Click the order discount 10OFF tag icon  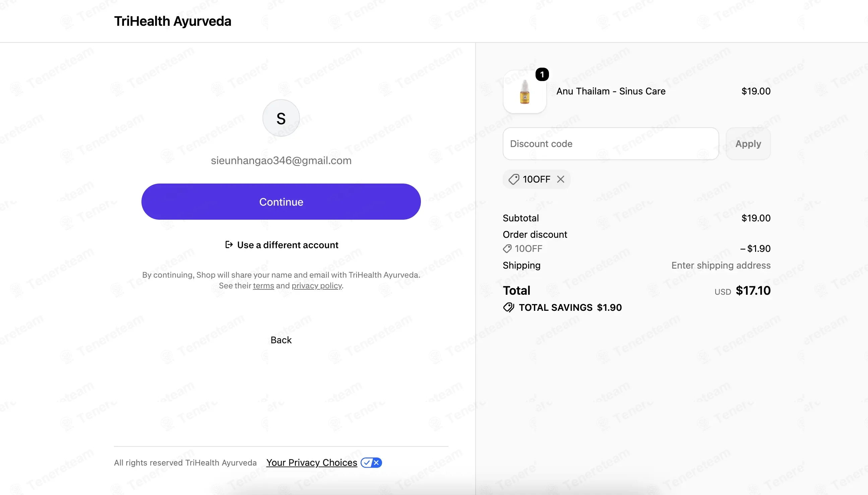click(x=507, y=249)
